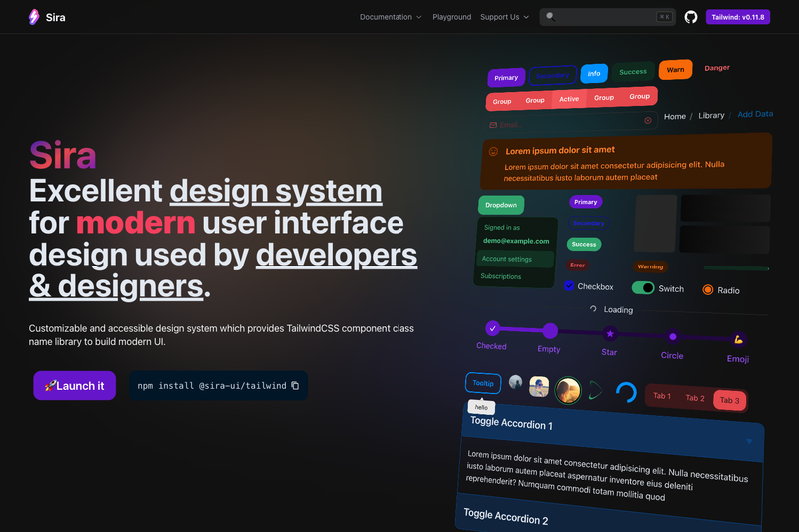799x532 pixels.
Task: Click the Danger button
Action: pyautogui.click(x=717, y=68)
